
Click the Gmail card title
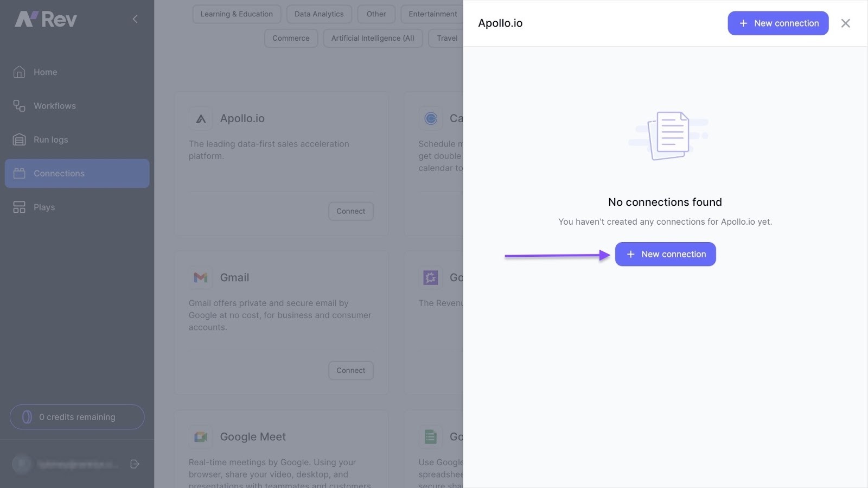point(234,277)
